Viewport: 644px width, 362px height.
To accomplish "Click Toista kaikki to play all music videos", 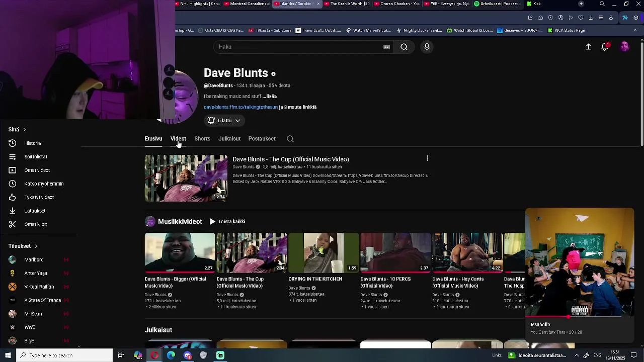I will (227, 222).
